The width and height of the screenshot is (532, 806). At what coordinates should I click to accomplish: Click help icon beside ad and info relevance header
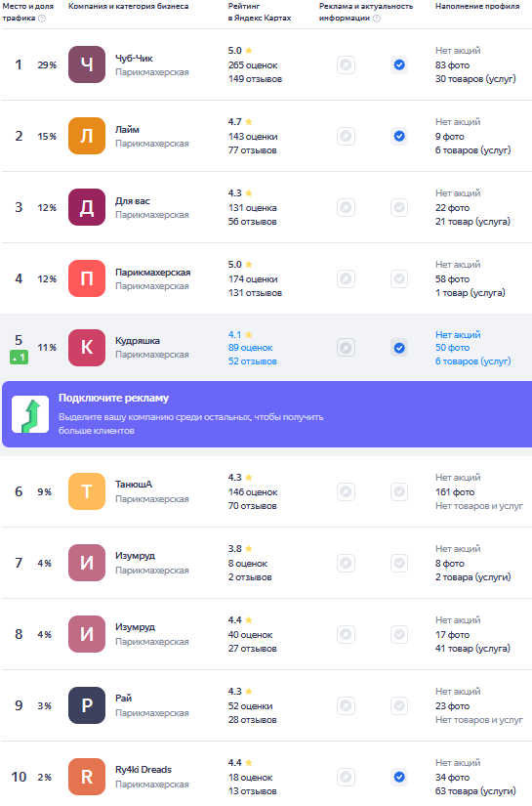coord(377,19)
